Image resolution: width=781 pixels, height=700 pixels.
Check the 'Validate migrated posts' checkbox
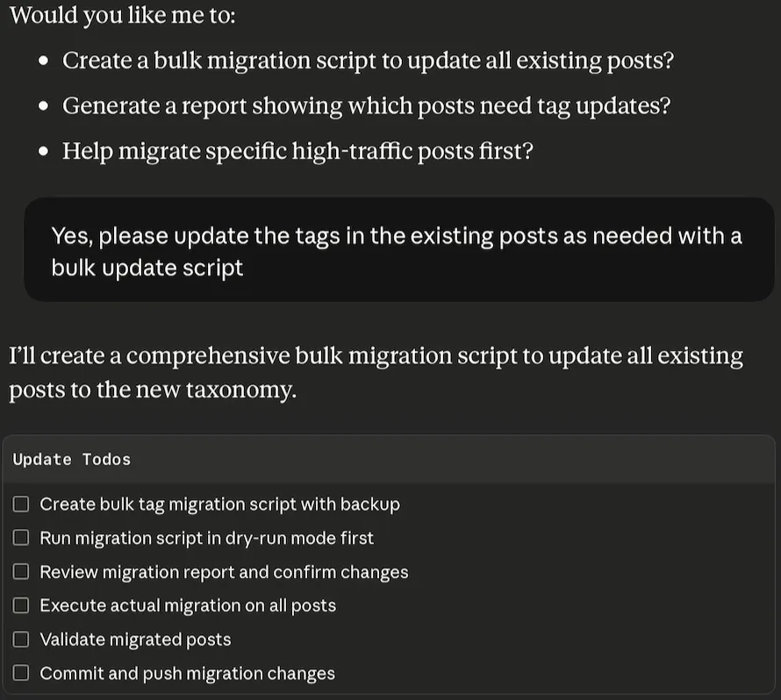pyautogui.click(x=21, y=639)
